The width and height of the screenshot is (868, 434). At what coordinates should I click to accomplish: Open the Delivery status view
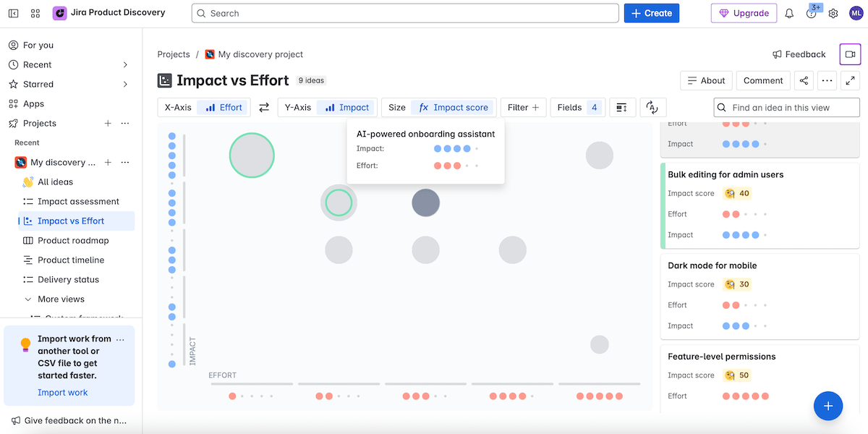point(68,279)
